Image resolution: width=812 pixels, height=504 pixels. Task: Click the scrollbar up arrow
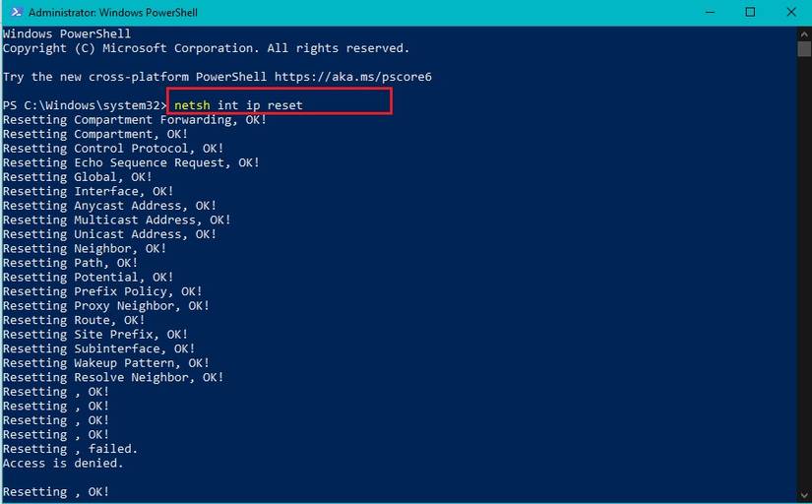pos(804,33)
